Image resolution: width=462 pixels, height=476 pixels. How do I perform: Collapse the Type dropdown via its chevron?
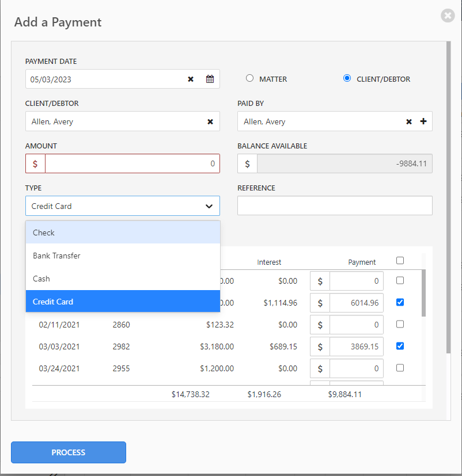209,205
